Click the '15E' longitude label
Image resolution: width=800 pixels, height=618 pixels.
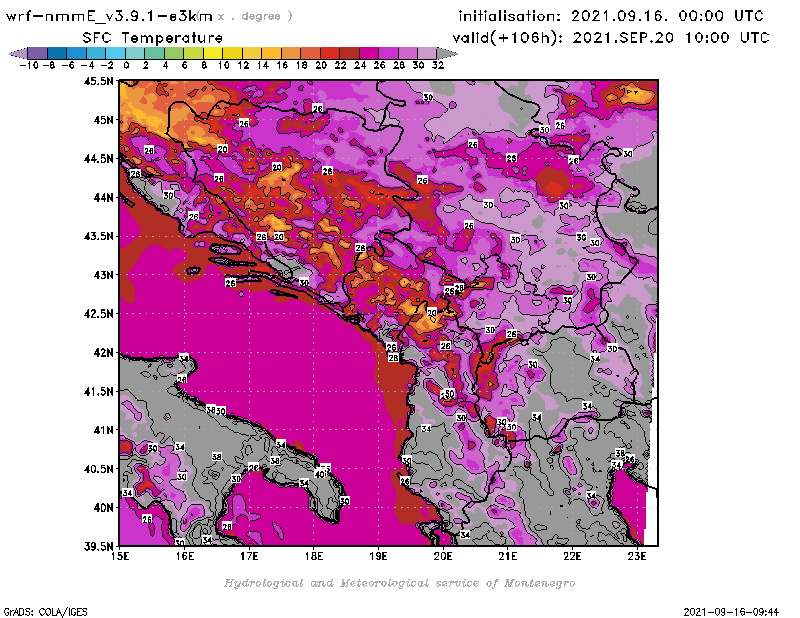(x=120, y=556)
